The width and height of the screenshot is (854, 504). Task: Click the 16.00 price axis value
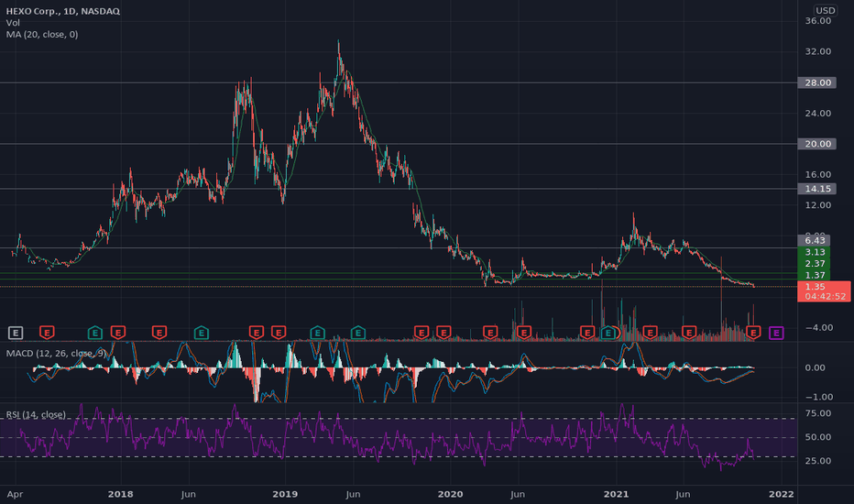tap(818, 174)
